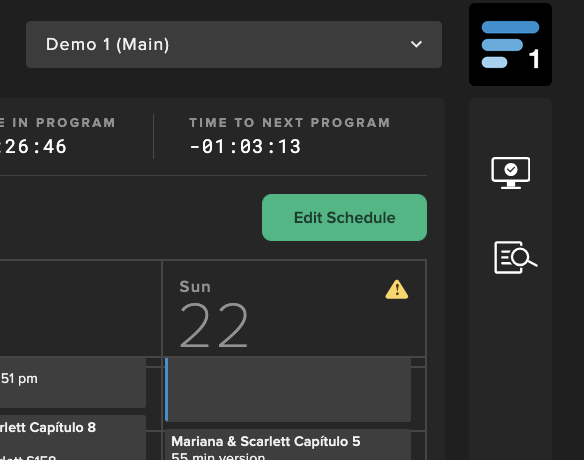This screenshot has width=584, height=460.
Task: Click the blue now-playing marker bar
Action: (x=166, y=390)
